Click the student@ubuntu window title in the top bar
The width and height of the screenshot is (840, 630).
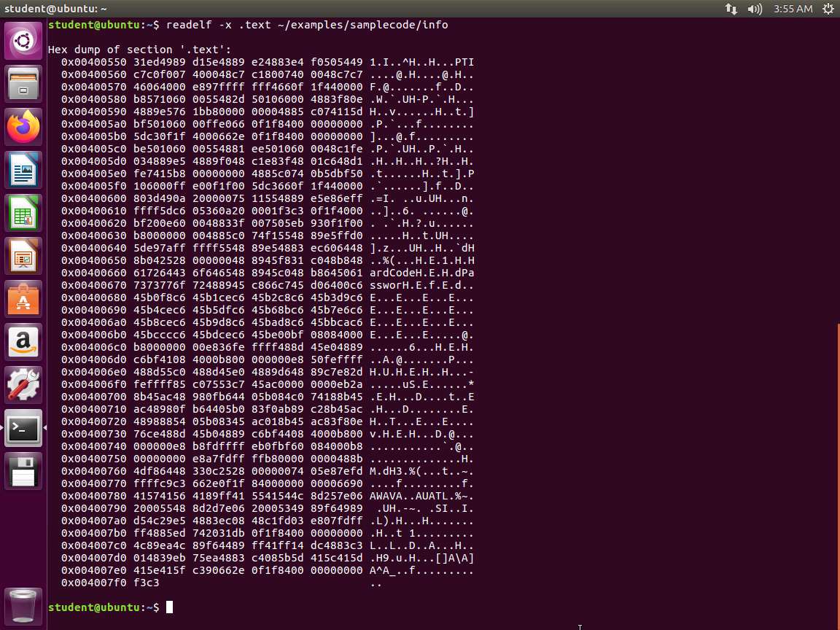tap(55, 9)
